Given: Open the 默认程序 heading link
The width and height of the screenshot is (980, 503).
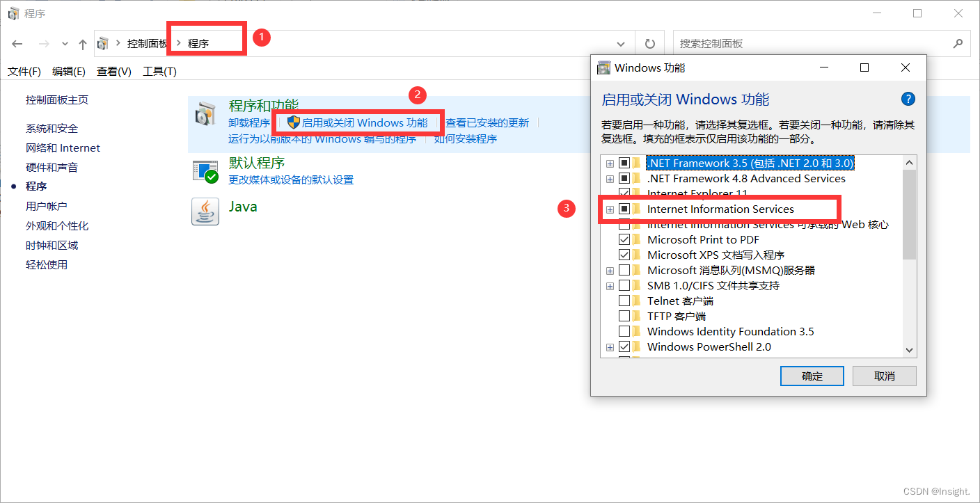Looking at the screenshot, I should 257,163.
